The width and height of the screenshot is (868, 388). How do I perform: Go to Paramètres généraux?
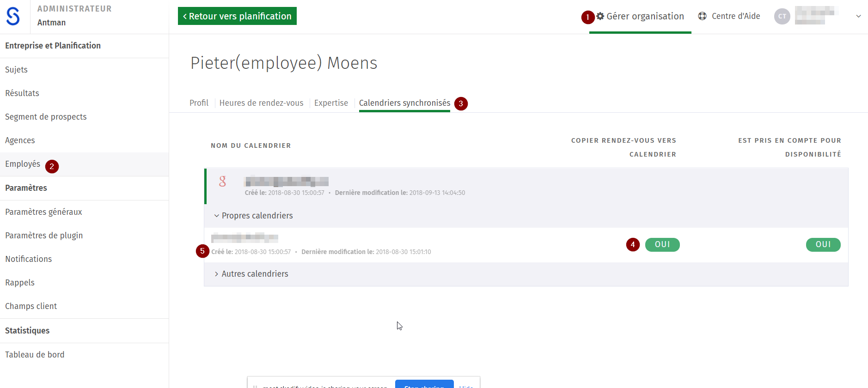pyautogui.click(x=43, y=212)
